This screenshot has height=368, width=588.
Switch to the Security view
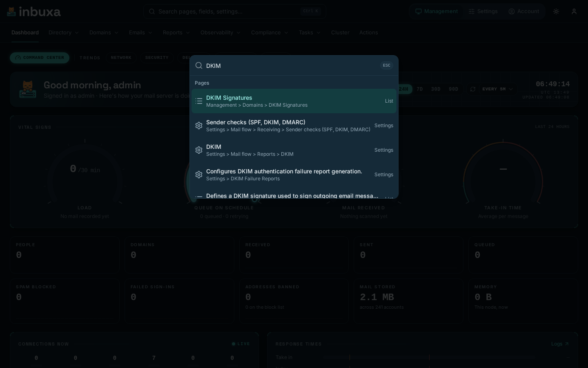pos(157,58)
